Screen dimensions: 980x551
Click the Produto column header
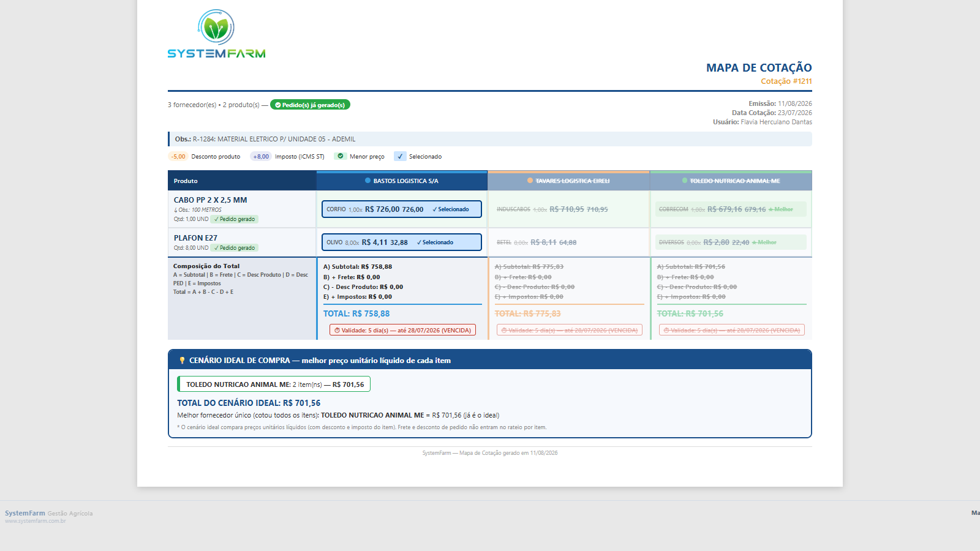pos(242,181)
